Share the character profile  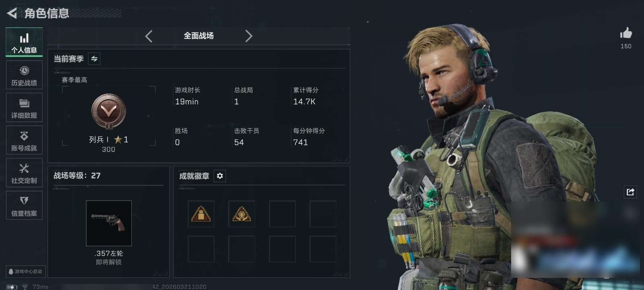click(x=630, y=192)
